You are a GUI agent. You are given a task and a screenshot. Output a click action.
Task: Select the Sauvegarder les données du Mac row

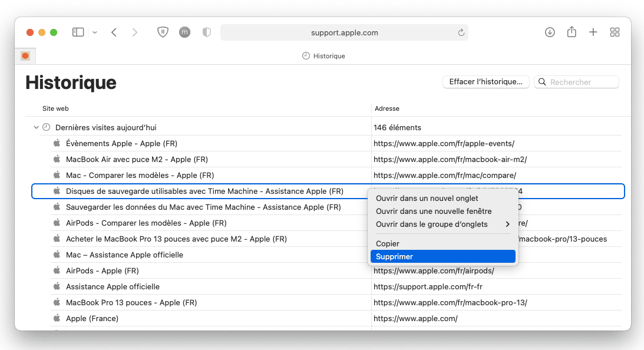[328, 207]
